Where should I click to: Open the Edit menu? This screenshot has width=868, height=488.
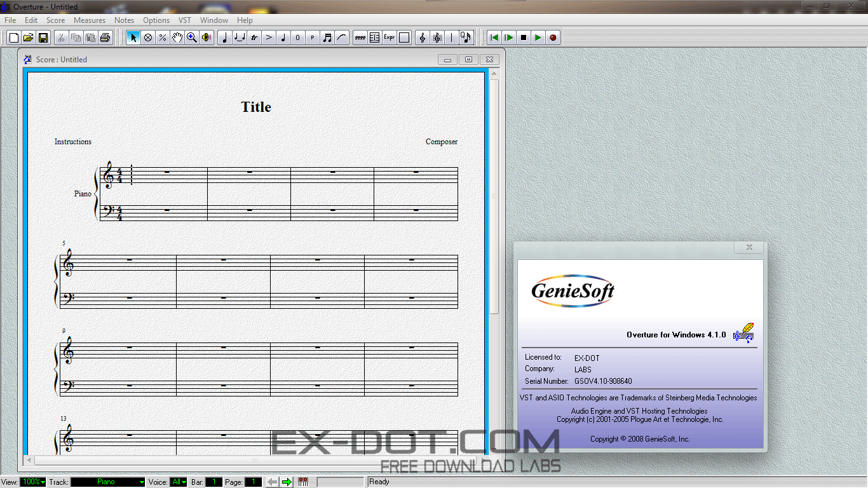(x=31, y=20)
